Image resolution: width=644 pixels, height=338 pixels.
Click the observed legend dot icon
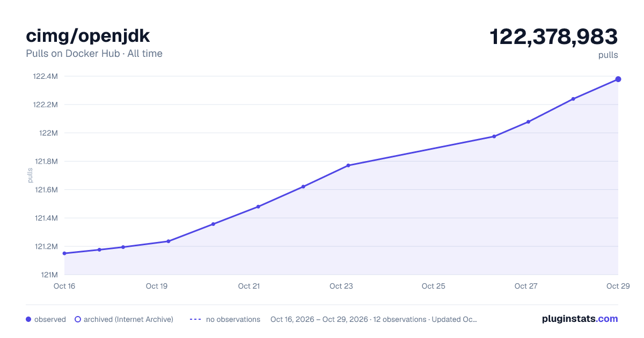(28, 319)
